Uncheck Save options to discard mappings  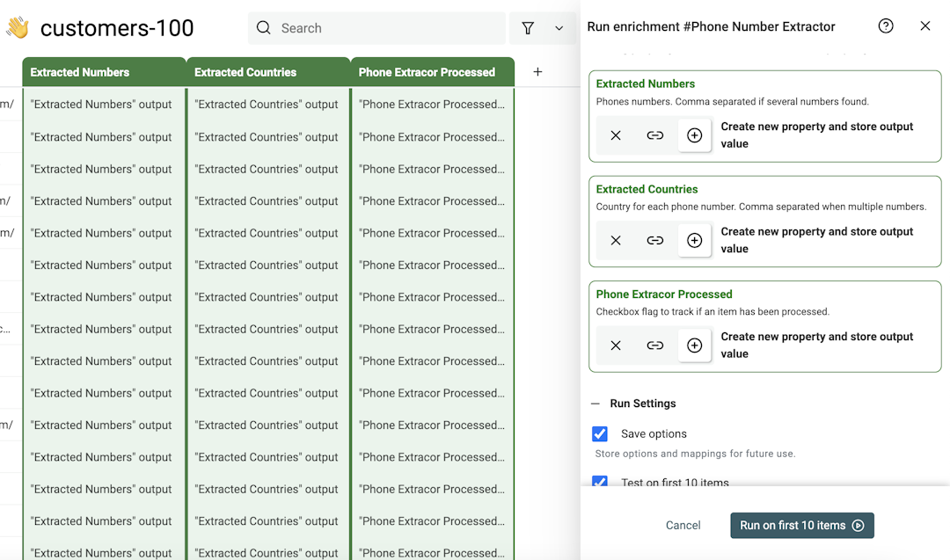click(x=600, y=433)
